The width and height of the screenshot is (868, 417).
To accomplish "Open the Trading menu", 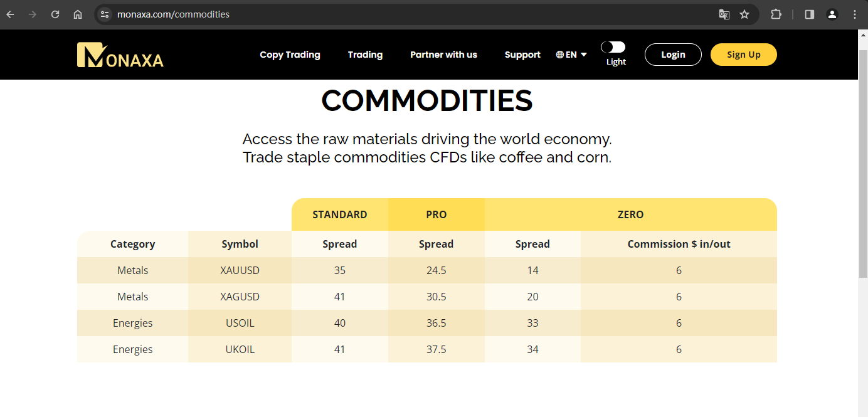I will click(x=365, y=55).
